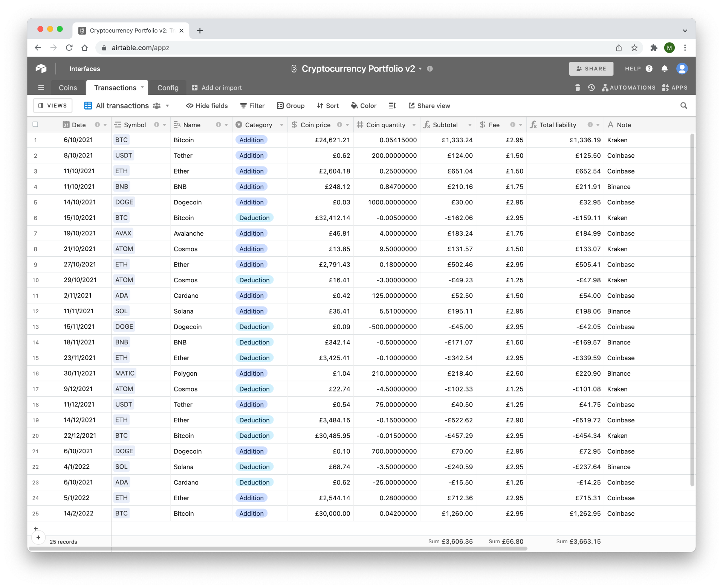This screenshot has width=723, height=588.
Task: Open the notifications bell
Action: [x=665, y=69]
